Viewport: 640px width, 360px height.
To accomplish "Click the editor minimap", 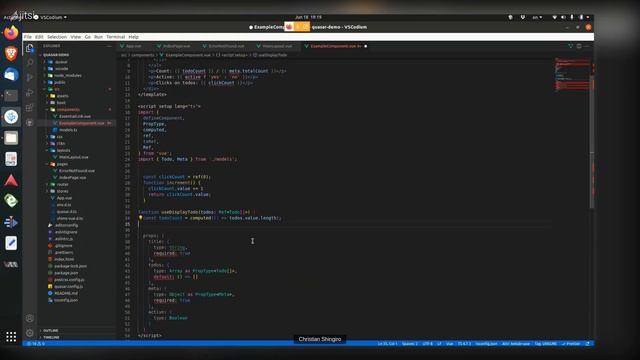I will (x=572, y=76).
